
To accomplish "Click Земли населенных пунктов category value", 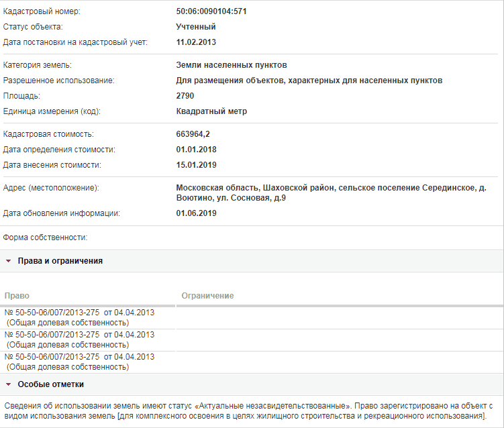I will click(x=232, y=65).
